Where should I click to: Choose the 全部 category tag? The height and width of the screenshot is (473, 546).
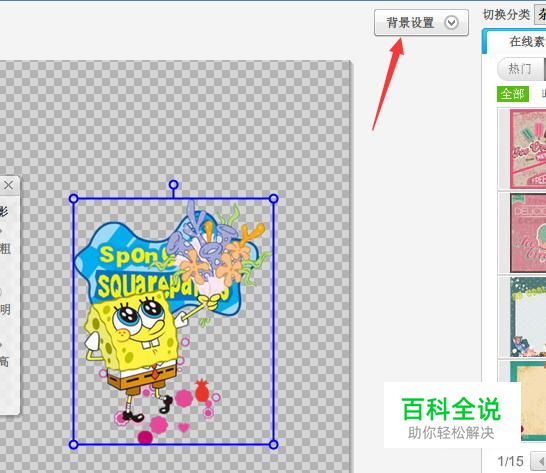pos(513,94)
